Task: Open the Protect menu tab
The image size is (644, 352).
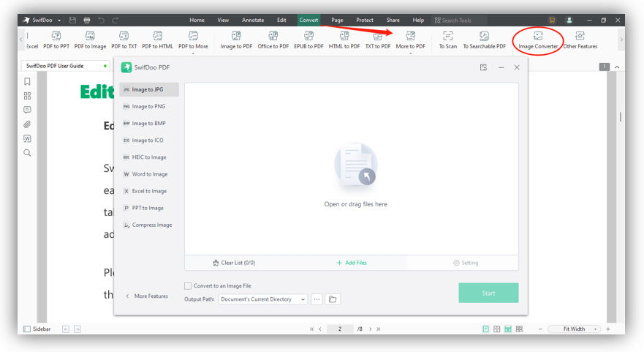Action: click(365, 20)
